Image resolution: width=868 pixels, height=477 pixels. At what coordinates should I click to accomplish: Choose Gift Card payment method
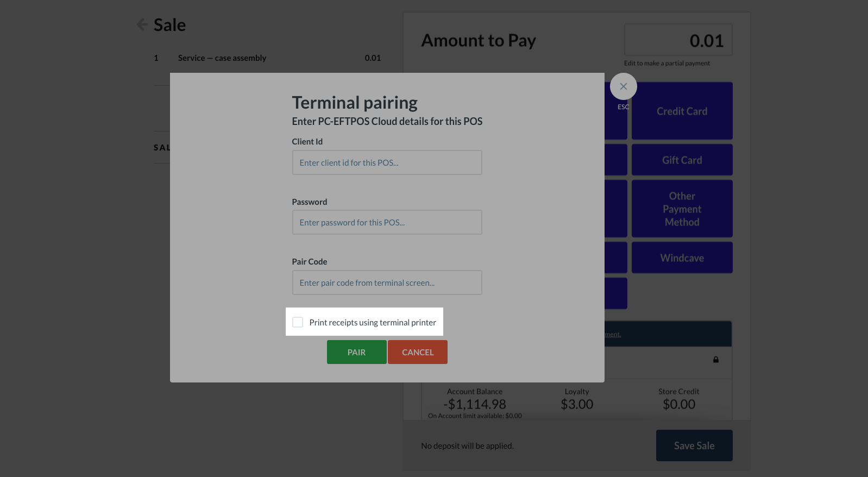tap(682, 160)
